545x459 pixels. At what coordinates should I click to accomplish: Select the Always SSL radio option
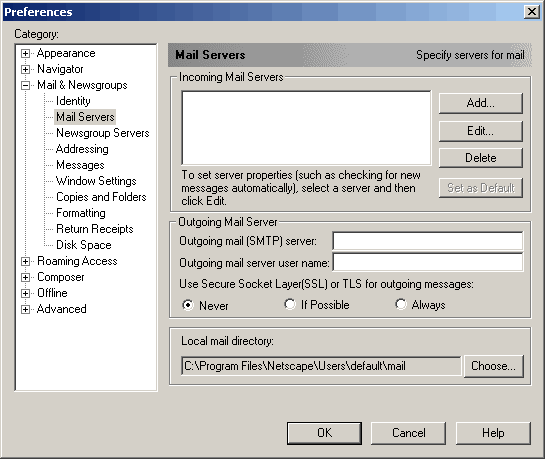[400, 304]
